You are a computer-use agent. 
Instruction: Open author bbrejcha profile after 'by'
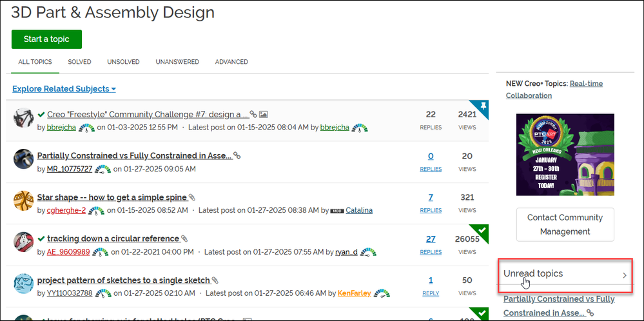61,127
